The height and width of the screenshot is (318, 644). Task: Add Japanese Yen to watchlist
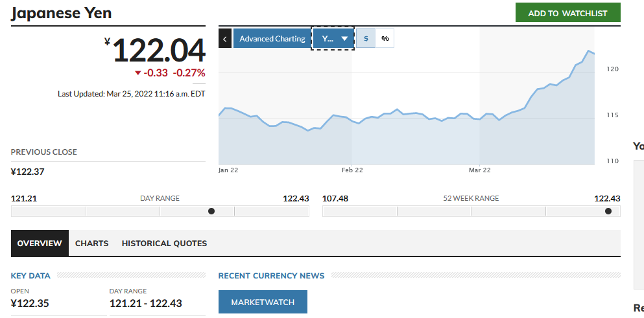click(x=567, y=13)
